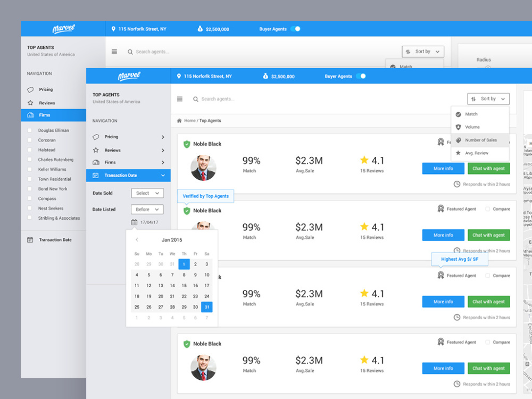The image size is (532, 399).
Task: Click Search agents field in back window
Action: point(152,52)
